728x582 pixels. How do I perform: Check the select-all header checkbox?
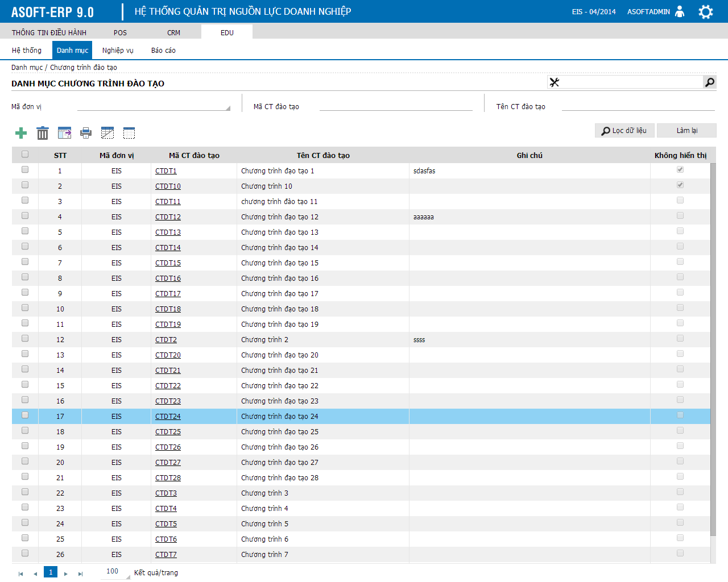[x=25, y=154]
